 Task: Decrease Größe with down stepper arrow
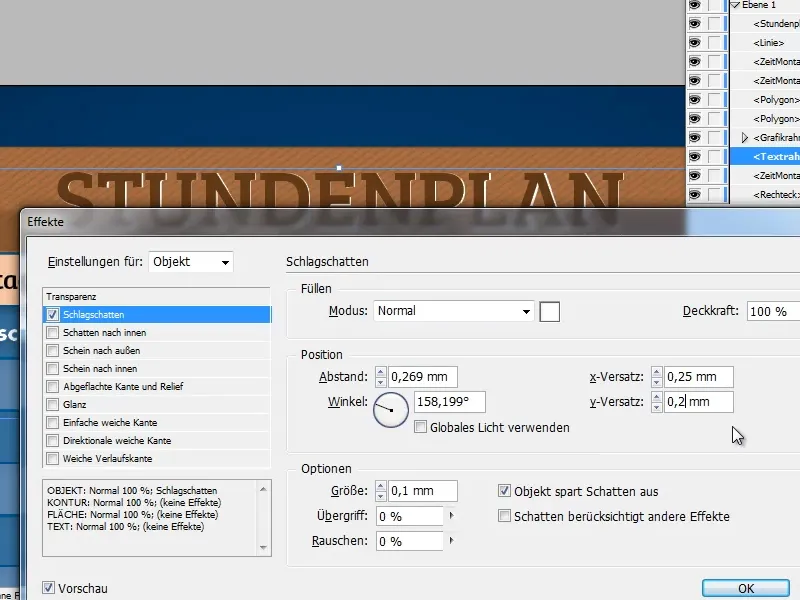click(381, 496)
